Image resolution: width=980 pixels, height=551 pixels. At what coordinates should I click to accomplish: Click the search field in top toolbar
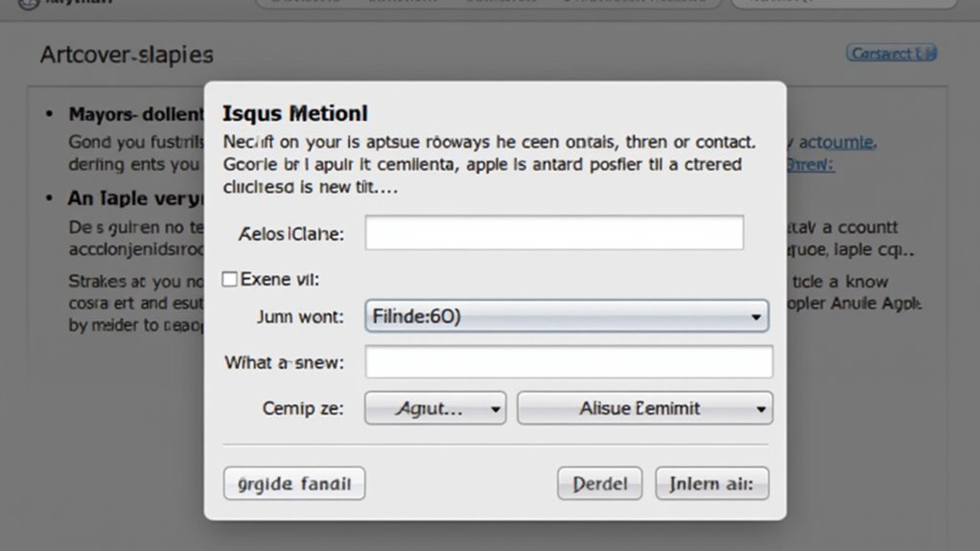(844, 3)
